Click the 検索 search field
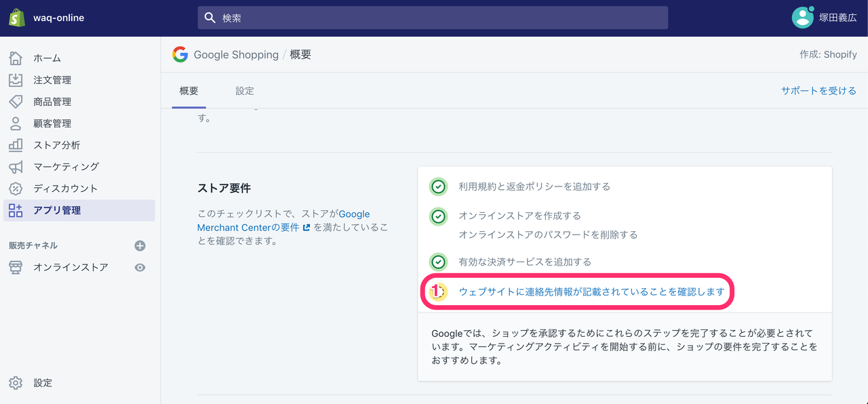This screenshot has width=868, height=404. pos(433,18)
